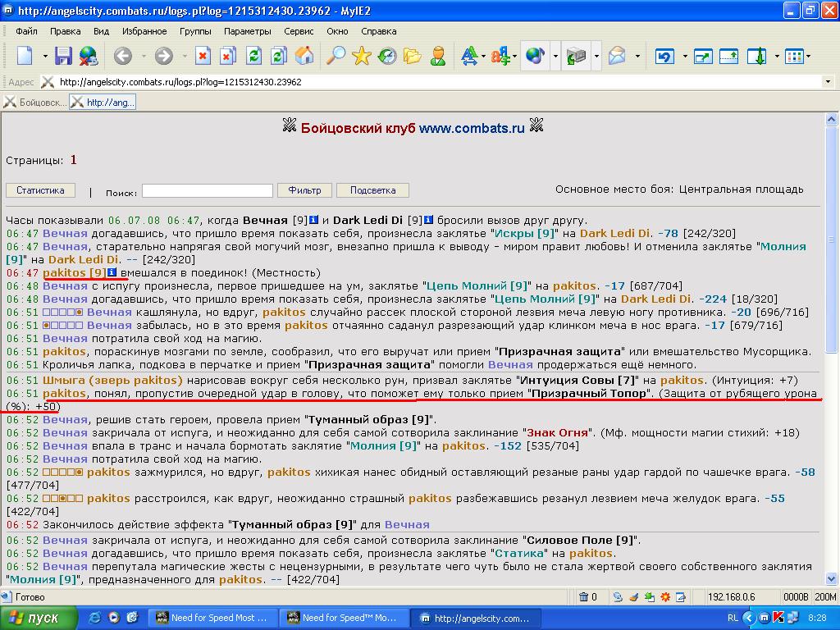Open the blue info icon next to Dark Ledi Di [9]
The width and height of the screenshot is (840, 630).
click(428, 220)
